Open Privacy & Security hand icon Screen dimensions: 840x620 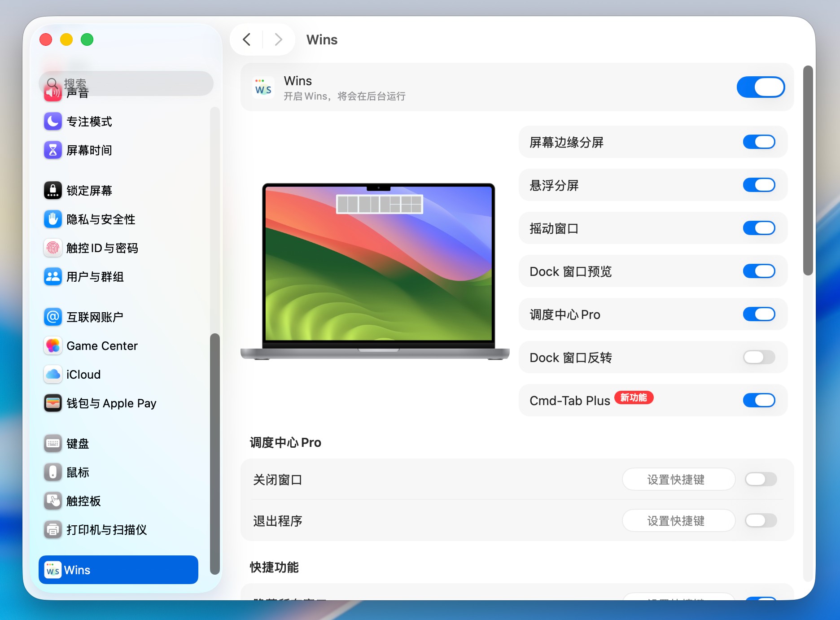53,219
